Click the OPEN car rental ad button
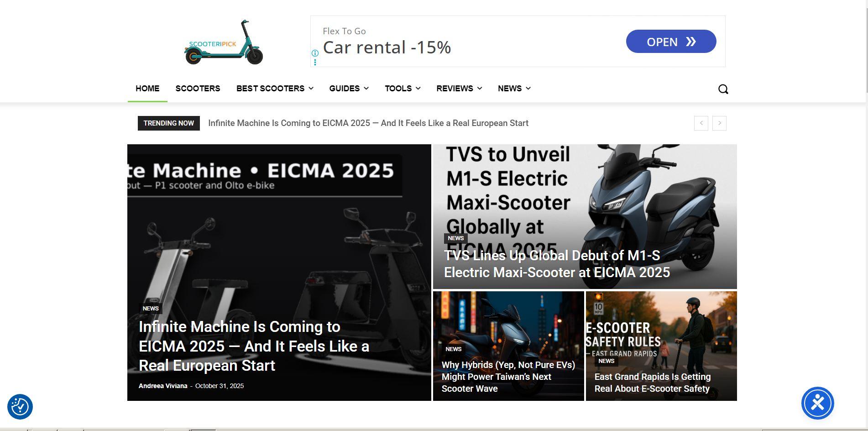868x431 pixels. (671, 42)
